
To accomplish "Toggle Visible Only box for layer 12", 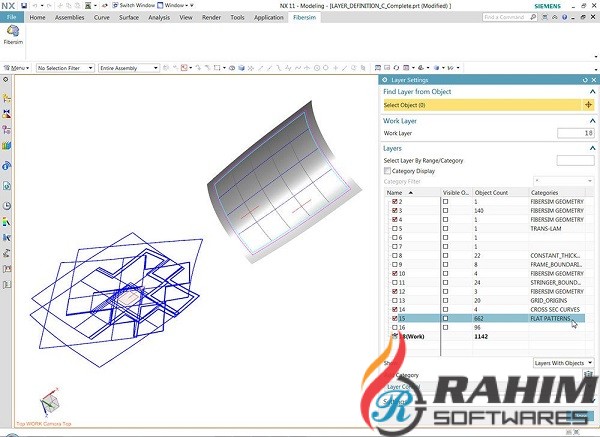I will point(445,292).
